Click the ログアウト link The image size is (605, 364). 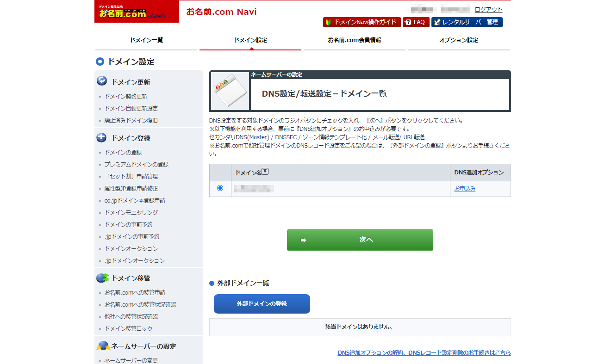pyautogui.click(x=488, y=10)
